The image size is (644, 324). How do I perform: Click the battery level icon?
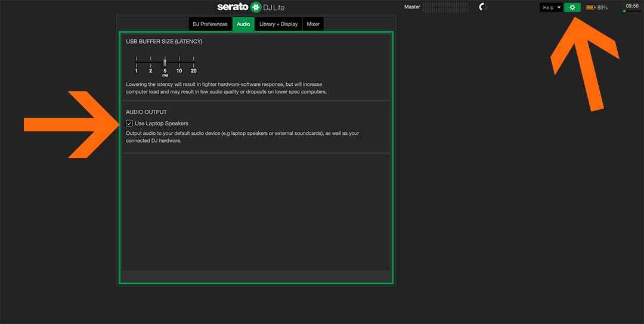click(590, 8)
